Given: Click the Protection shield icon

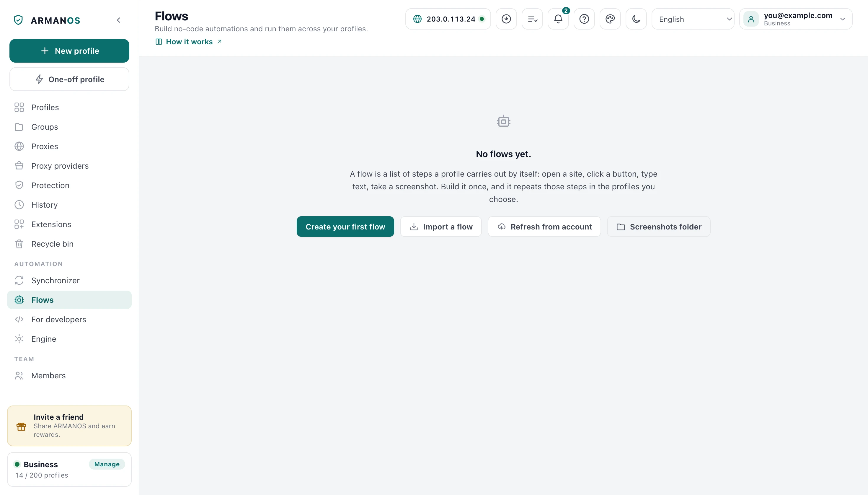Looking at the screenshot, I should 19,185.
